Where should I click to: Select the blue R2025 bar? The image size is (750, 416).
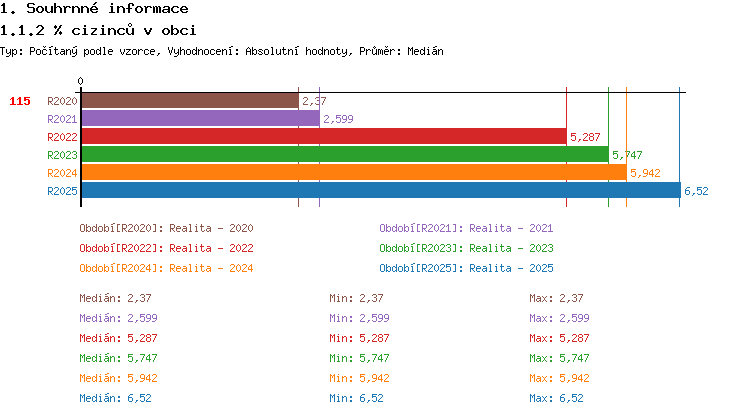(380, 191)
